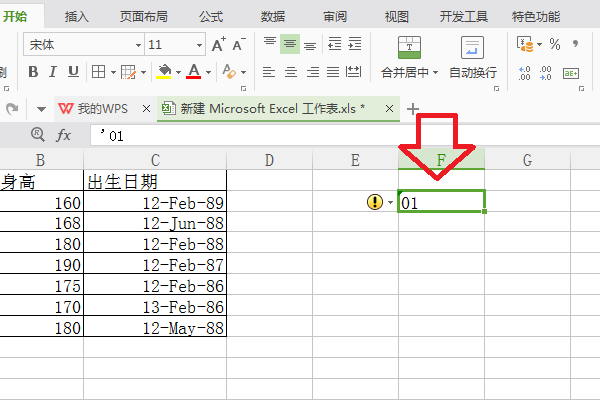Viewport: 600px width, 400px height.
Task: Apply red font color
Action: [x=194, y=72]
